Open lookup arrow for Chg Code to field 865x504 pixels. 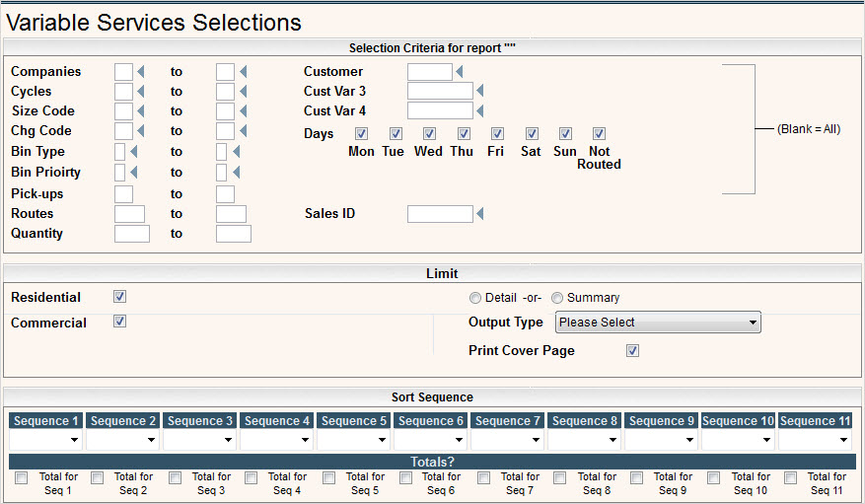243,131
